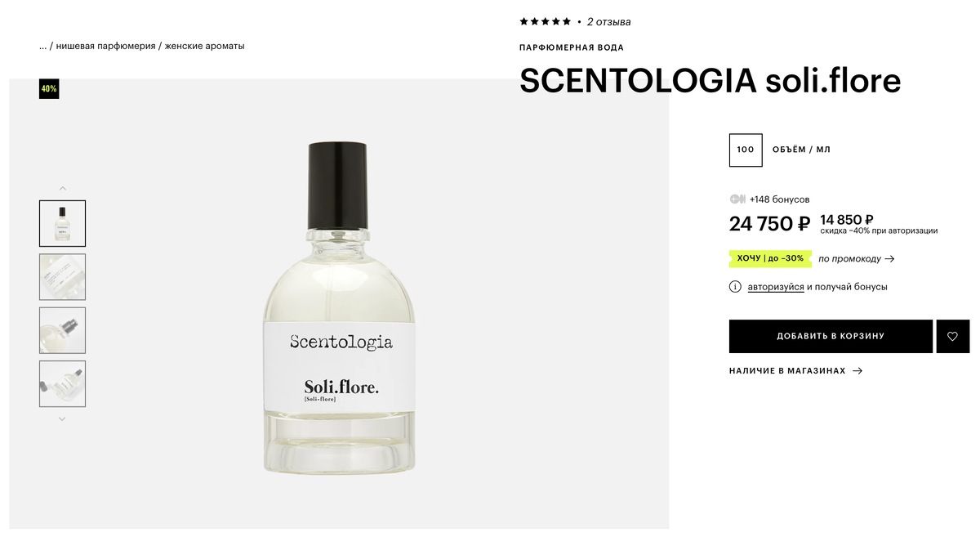Image resolution: width=980 pixels, height=537 pixels.
Task: Open the 2 отзыва reviews link
Action: 609,22
